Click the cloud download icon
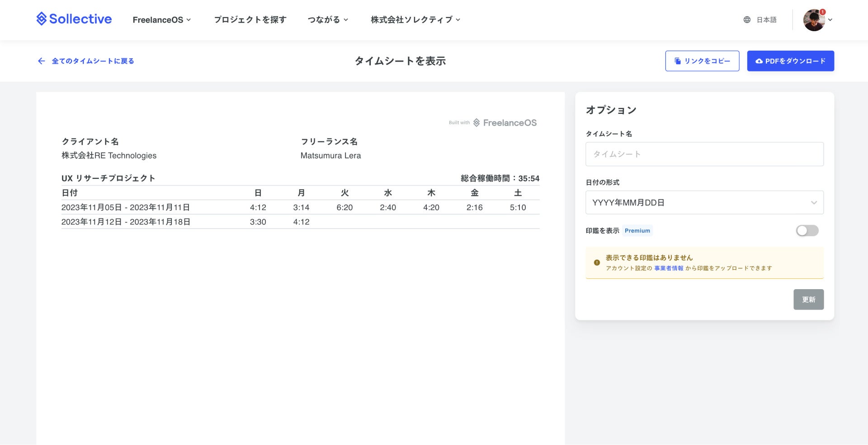Image resolution: width=868 pixels, height=445 pixels. pyautogui.click(x=759, y=61)
